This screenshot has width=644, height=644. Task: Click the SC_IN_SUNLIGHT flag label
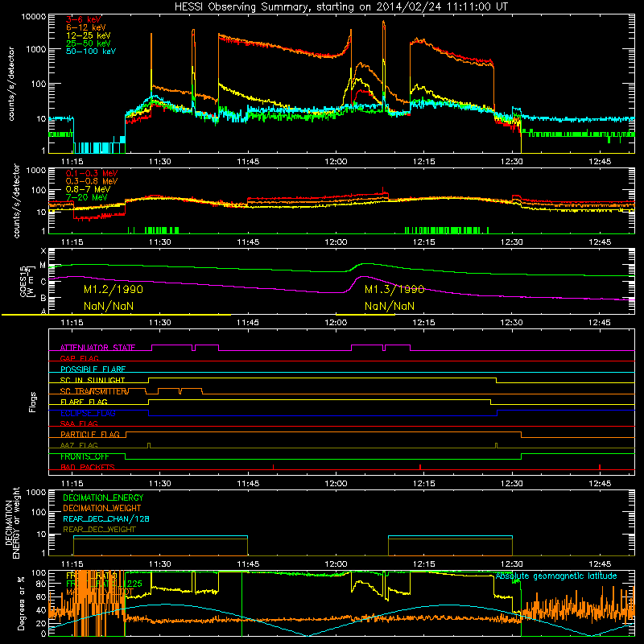(x=93, y=380)
